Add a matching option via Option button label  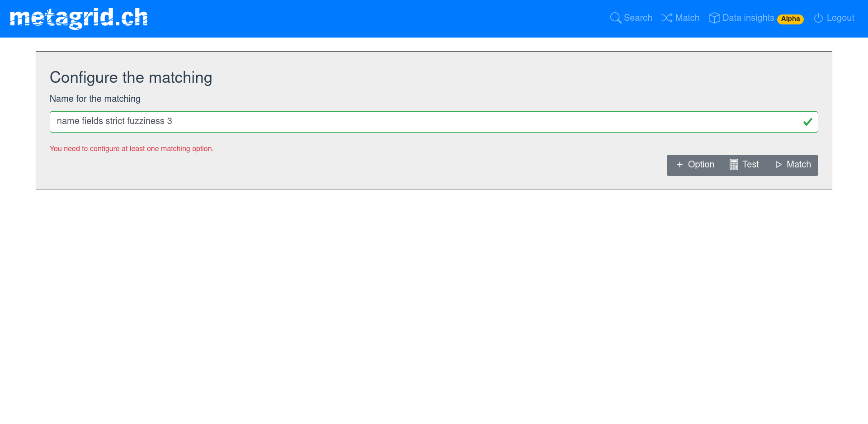point(701,165)
